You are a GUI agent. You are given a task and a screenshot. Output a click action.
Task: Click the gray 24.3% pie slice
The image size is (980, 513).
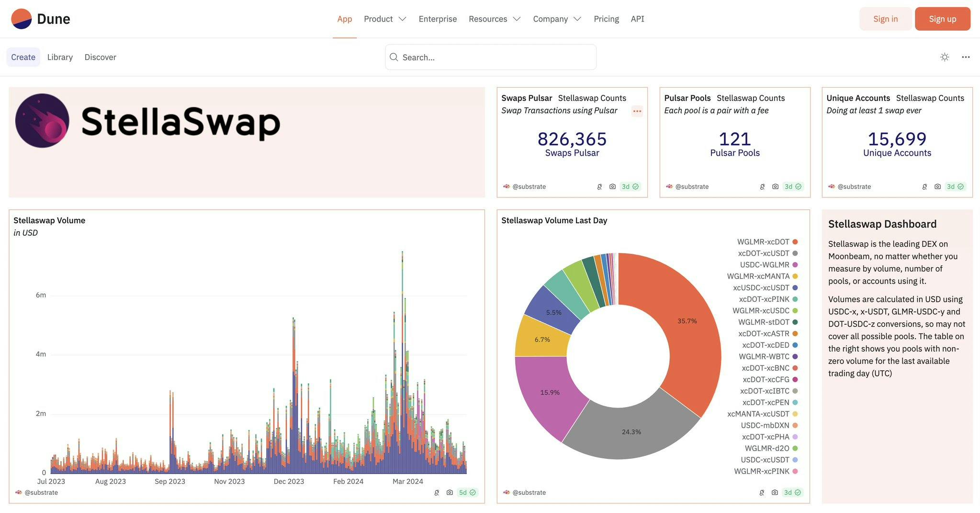click(632, 432)
